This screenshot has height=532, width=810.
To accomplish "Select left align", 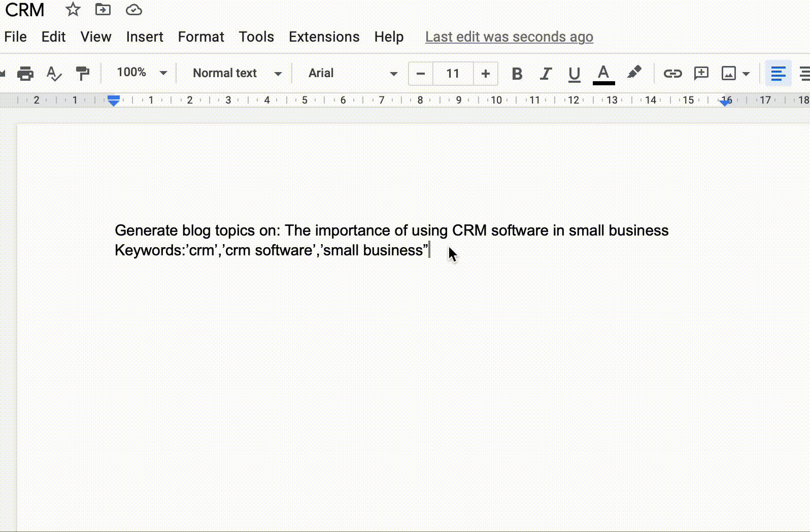I will tap(778, 74).
